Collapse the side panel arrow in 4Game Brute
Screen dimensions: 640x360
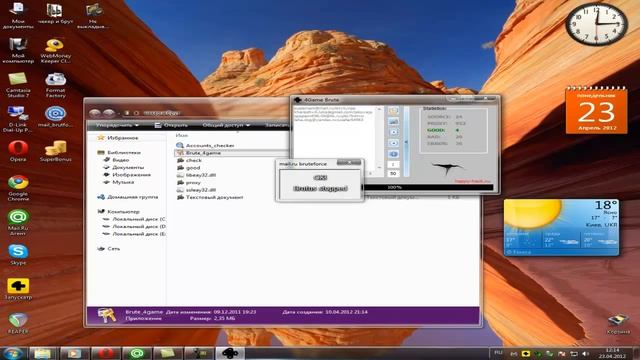(406, 142)
